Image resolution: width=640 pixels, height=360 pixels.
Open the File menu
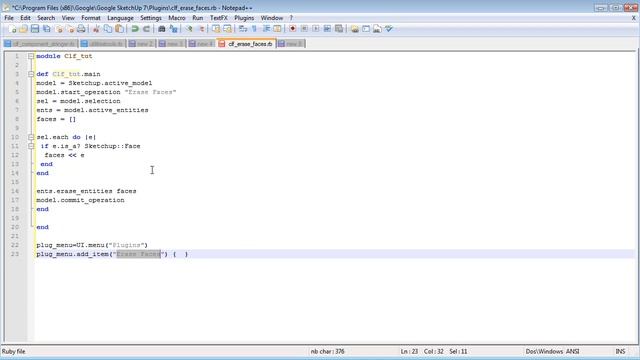9,18
